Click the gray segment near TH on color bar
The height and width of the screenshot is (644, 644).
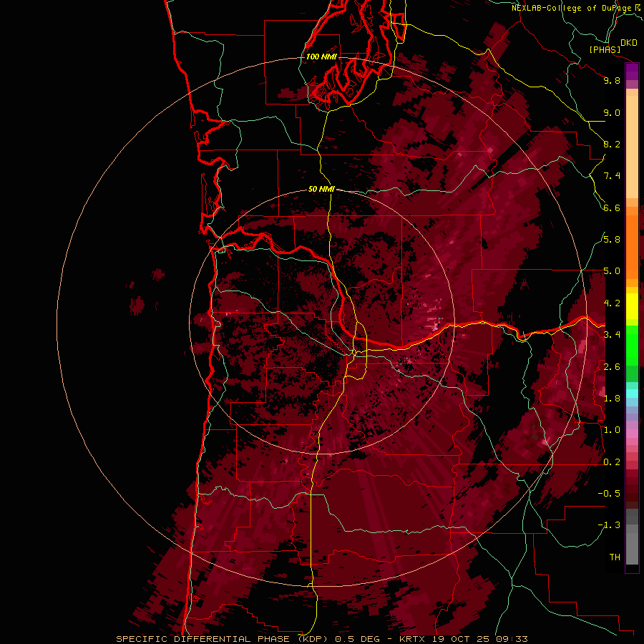[632, 549]
